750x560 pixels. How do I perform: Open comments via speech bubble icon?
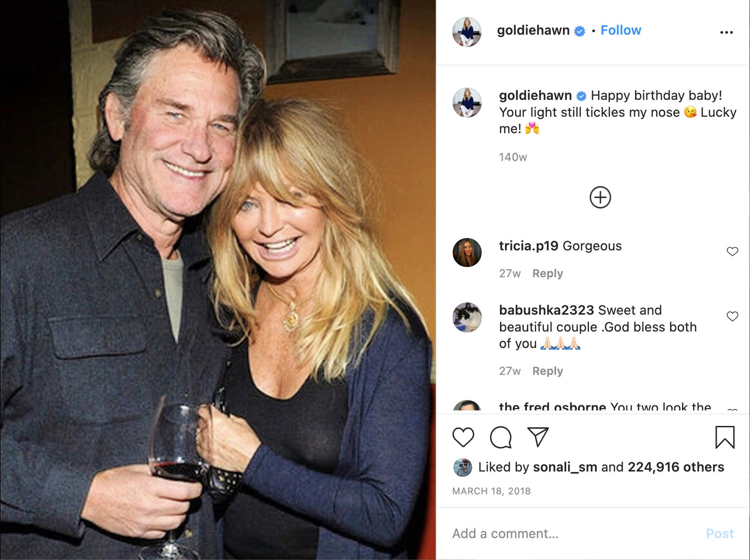pyautogui.click(x=500, y=437)
